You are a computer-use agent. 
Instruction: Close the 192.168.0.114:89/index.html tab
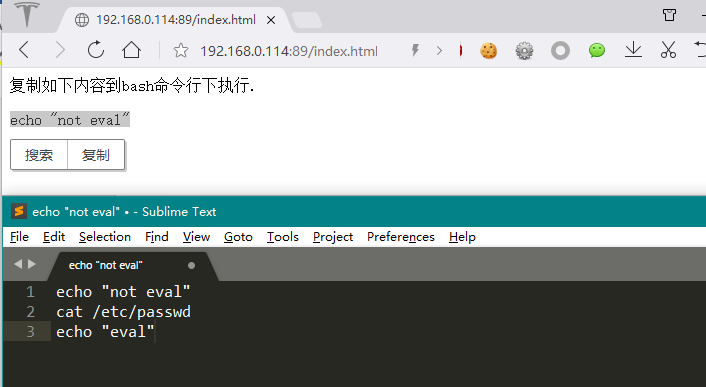click(x=271, y=20)
